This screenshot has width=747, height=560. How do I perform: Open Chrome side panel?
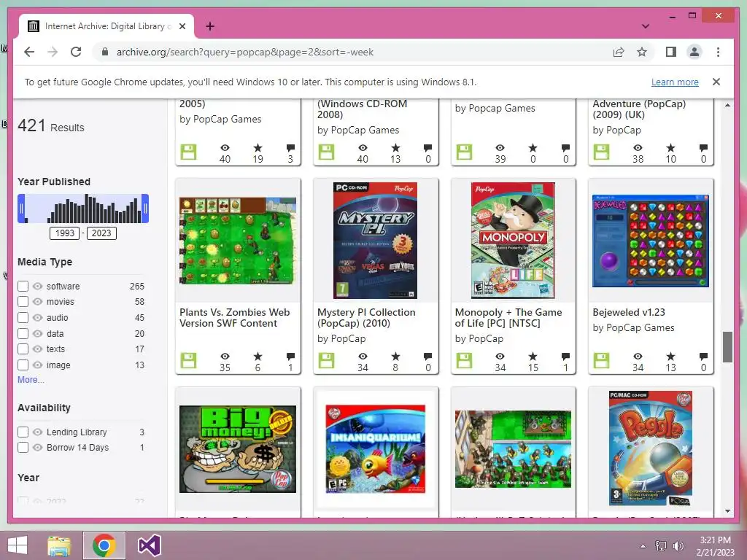pyautogui.click(x=671, y=52)
